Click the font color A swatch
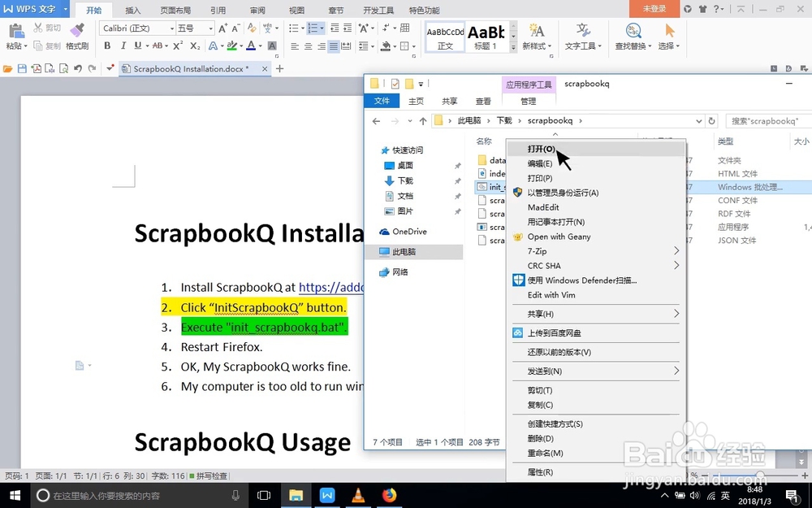 pyautogui.click(x=251, y=46)
